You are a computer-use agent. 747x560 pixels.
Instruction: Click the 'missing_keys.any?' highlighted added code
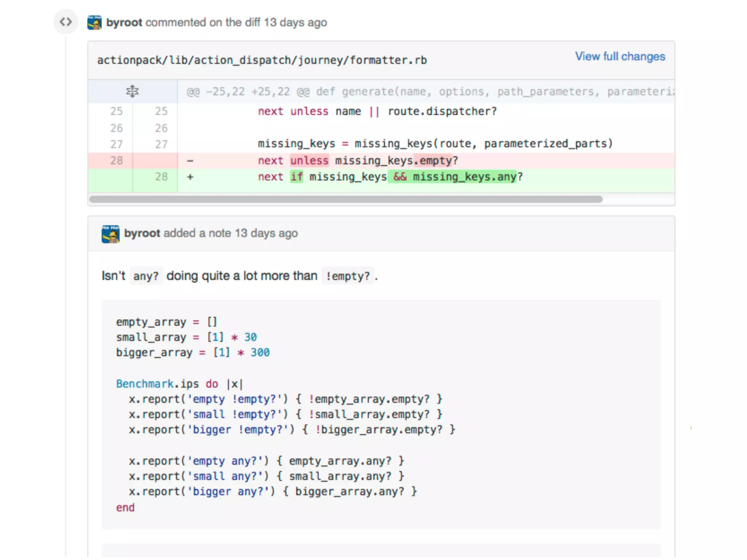click(x=467, y=177)
